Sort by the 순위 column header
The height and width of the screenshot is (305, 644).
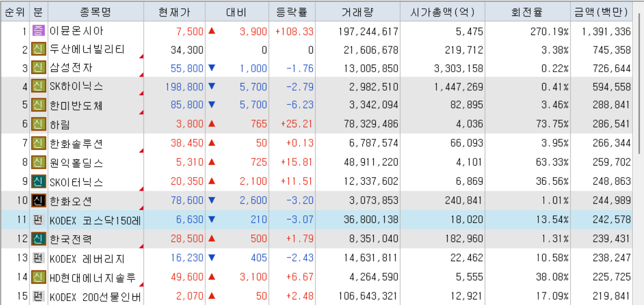point(15,13)
